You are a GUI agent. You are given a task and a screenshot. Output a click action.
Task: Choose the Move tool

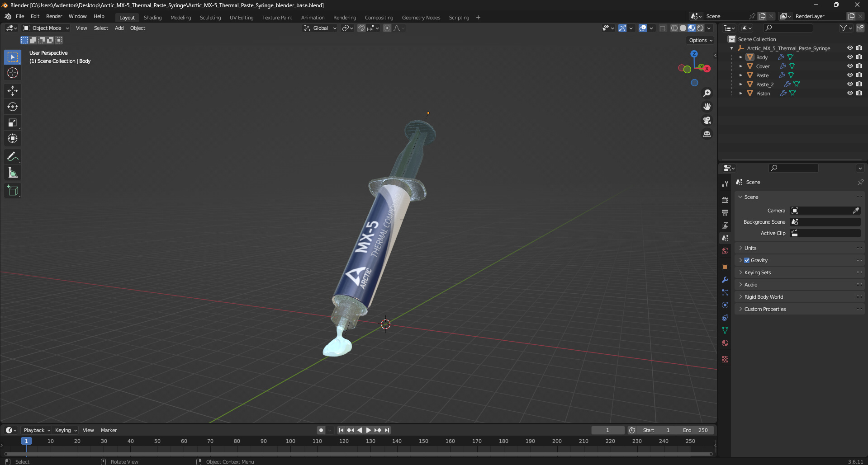click(x=13, y=91)
